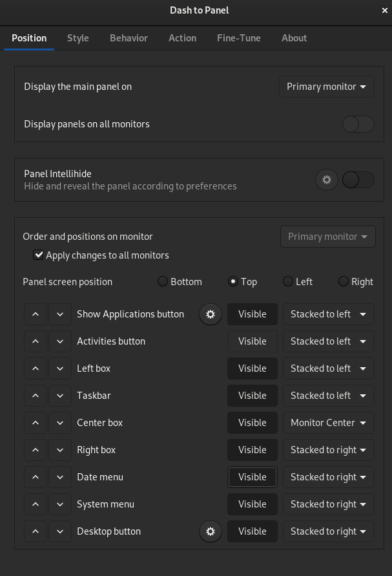Move Taskbar down in order
The height and width of the screenshot is (576, 392).
(60, 396)
